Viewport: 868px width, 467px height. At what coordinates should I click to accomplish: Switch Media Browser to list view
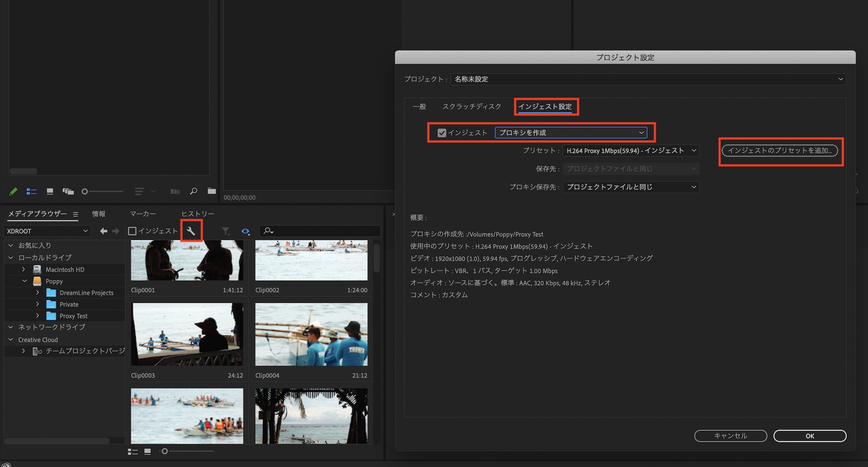tap(132, 452)
